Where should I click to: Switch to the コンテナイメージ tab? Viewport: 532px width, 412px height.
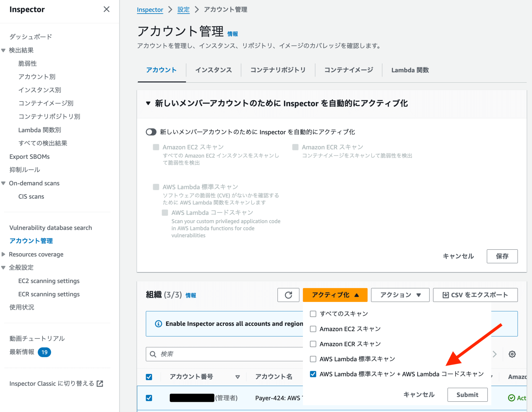pyautogui.click(x=349, y=70)
